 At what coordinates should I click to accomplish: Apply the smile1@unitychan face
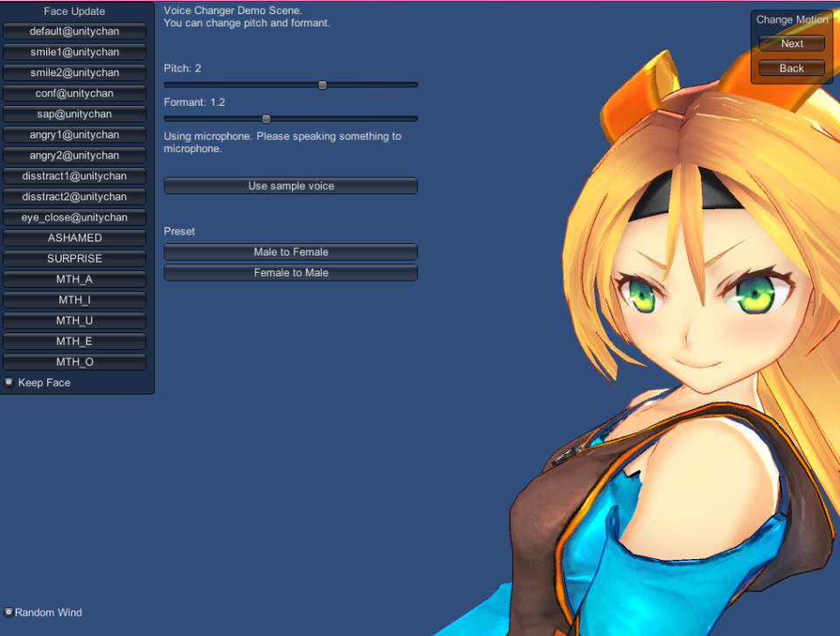[74, 52]
